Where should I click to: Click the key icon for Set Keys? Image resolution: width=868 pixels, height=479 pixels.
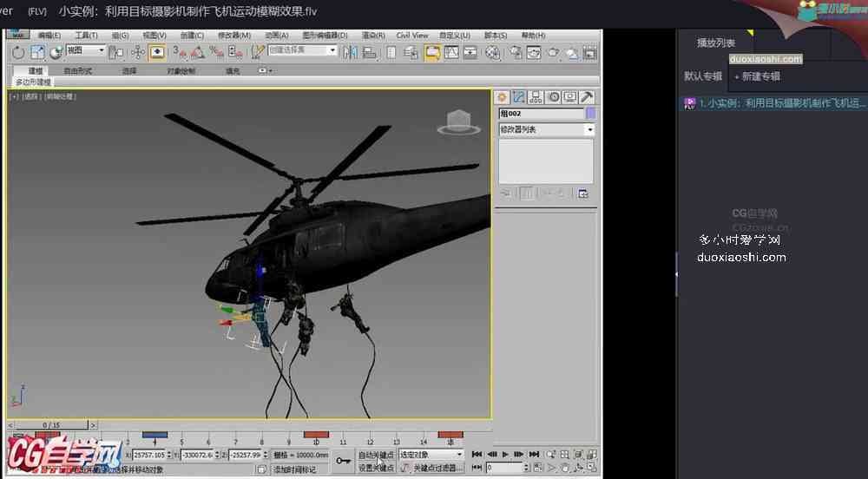tap(343, 460)
